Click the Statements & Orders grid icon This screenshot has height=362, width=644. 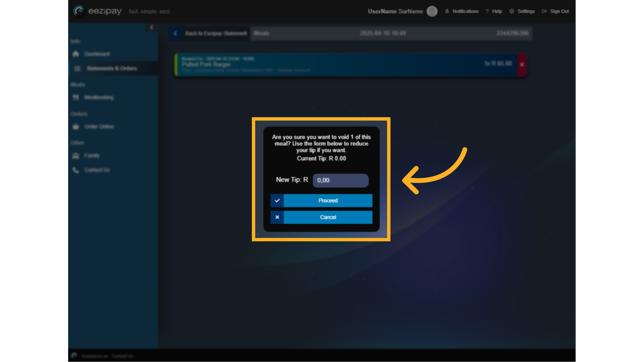click(x=77, y=68)
